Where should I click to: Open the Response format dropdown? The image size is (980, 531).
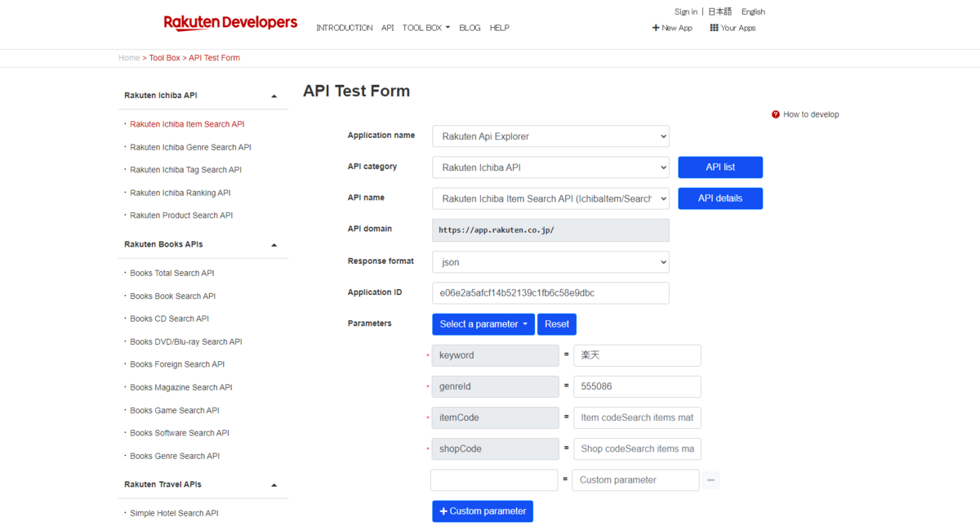tap(550, 262)
